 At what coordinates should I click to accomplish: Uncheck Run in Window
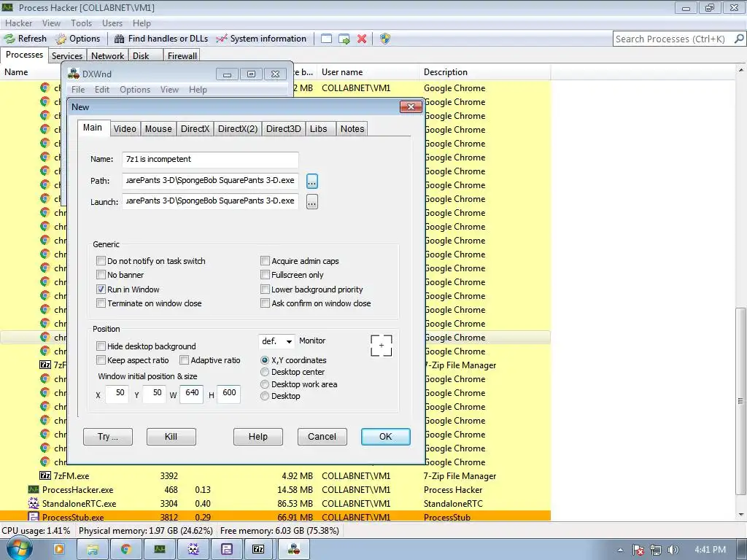click(x=101, y=289)
